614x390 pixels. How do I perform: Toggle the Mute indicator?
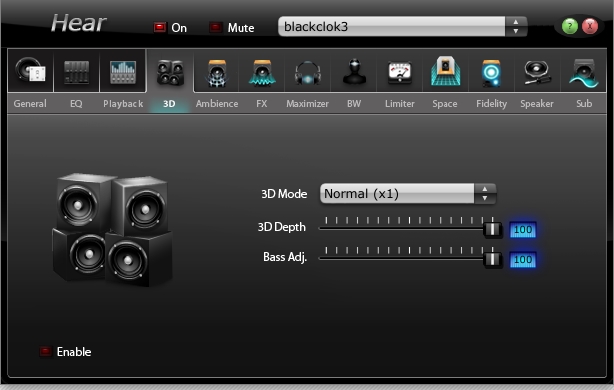coord(215,27)
